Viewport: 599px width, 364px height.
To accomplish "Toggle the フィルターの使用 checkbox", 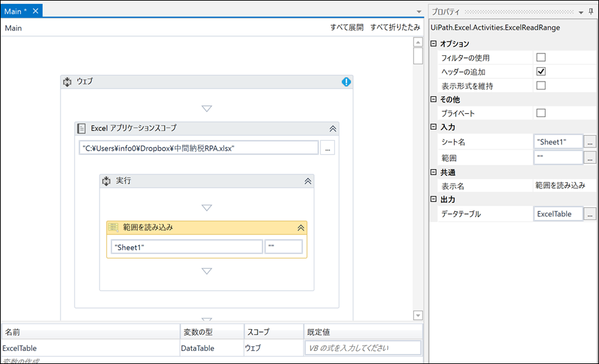I will 541,57.
